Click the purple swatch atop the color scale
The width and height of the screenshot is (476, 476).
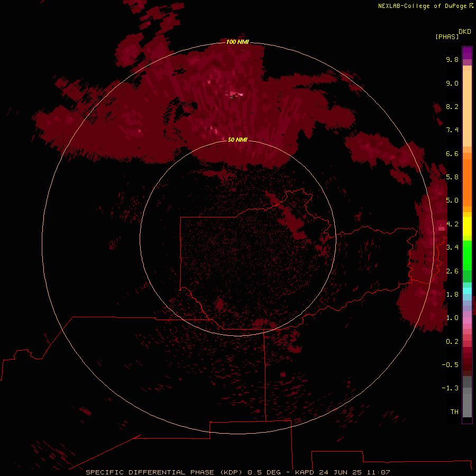pos(467,53)
